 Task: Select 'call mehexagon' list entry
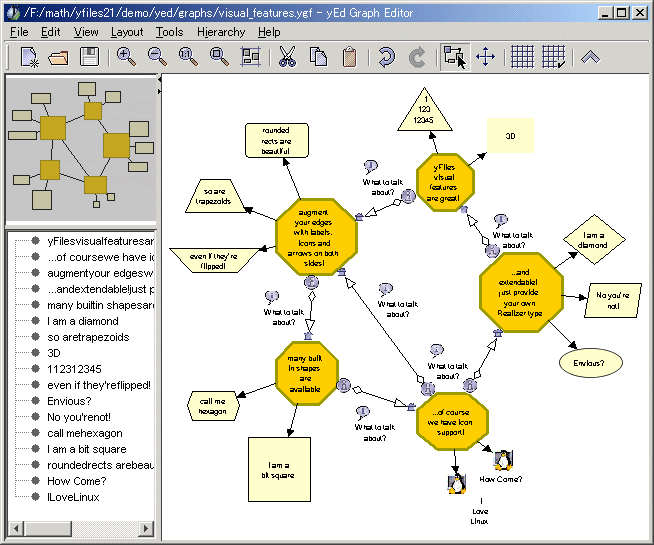pyautogui.click(x=85, y=433)
